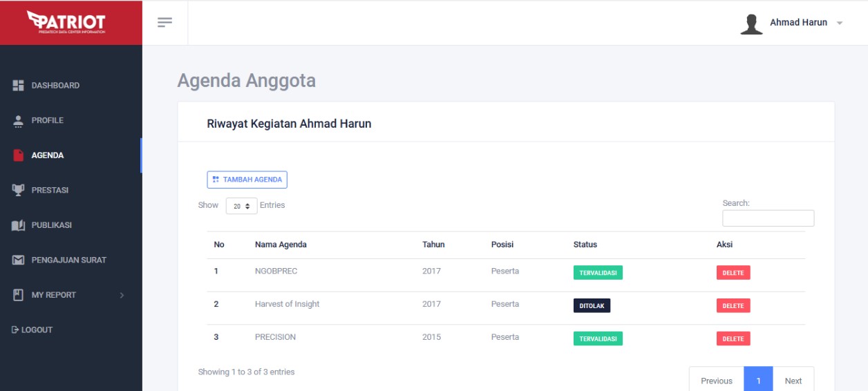Delete the NGOBPREC agenda row
Viewport: 868px width, 391px height.
(x=733, y=273)
